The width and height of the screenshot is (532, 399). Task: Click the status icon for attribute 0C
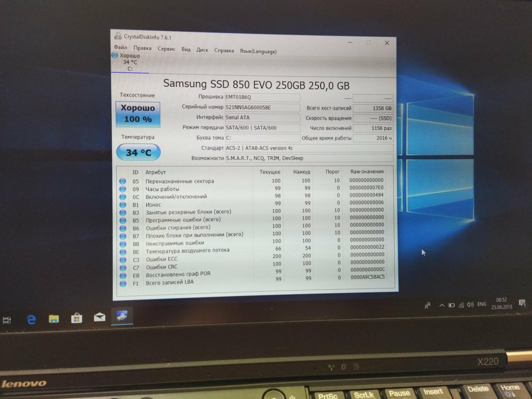[123, 197]
